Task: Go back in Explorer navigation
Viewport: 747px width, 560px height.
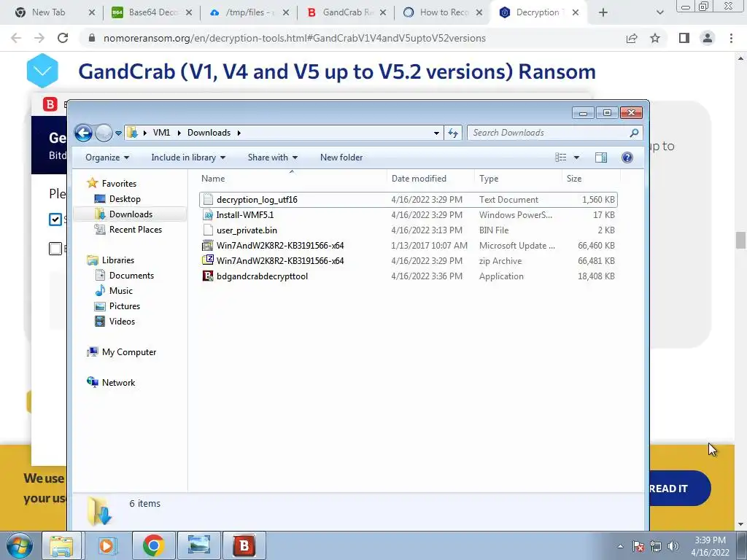Action: point(83,133)
